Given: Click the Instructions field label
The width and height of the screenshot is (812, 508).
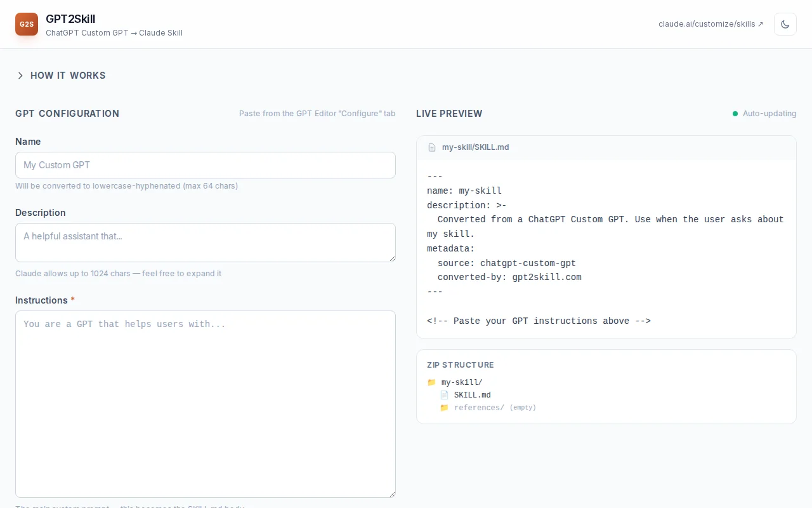Looking at the screenshot, I should click(x=45, y=300).
